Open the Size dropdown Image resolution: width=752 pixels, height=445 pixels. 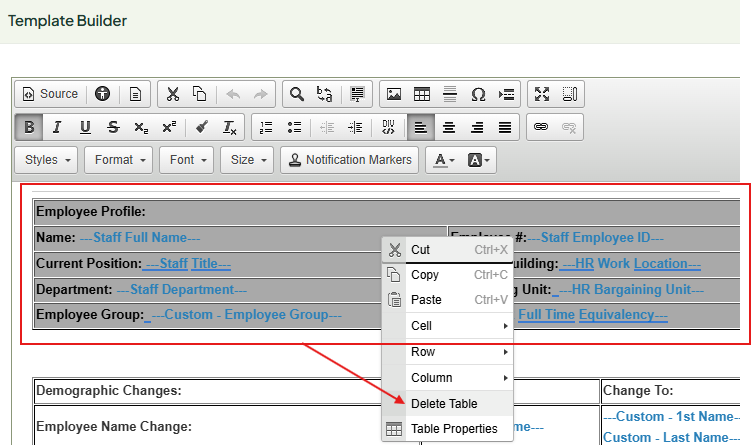click(x=247, y=160)
